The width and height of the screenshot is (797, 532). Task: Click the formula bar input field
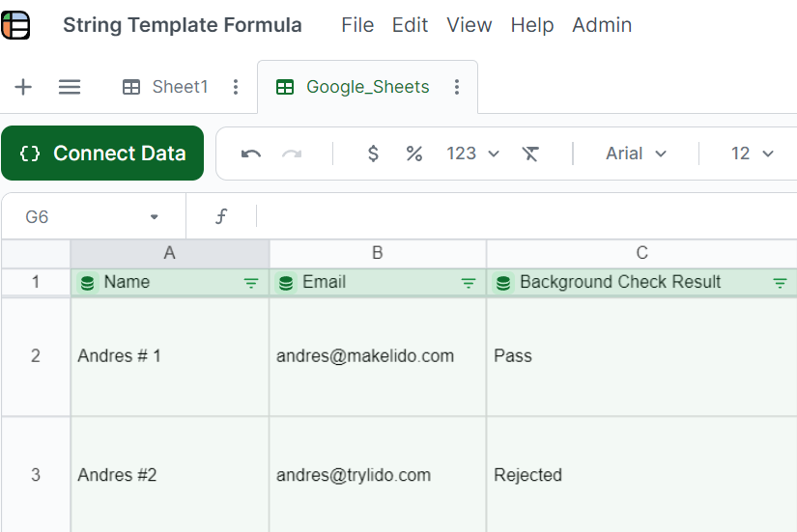click(x=522, y=217)
